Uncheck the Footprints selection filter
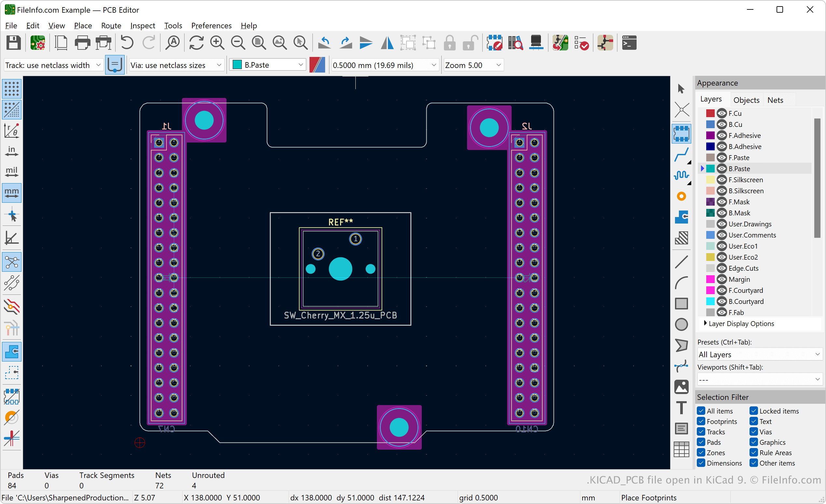 [x=701, y=421]
